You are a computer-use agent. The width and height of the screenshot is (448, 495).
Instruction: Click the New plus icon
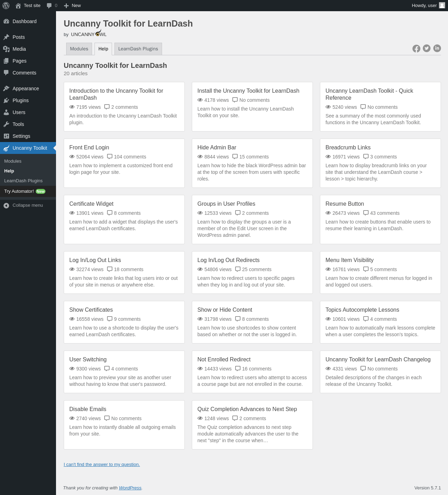point(66,6)
